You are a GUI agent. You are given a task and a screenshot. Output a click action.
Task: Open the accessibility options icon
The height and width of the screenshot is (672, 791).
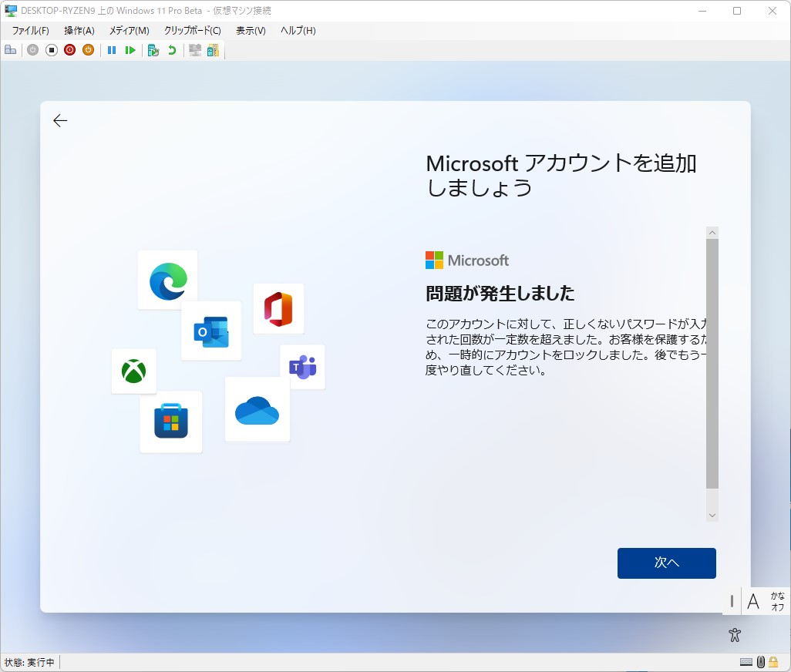coord(734,634)
